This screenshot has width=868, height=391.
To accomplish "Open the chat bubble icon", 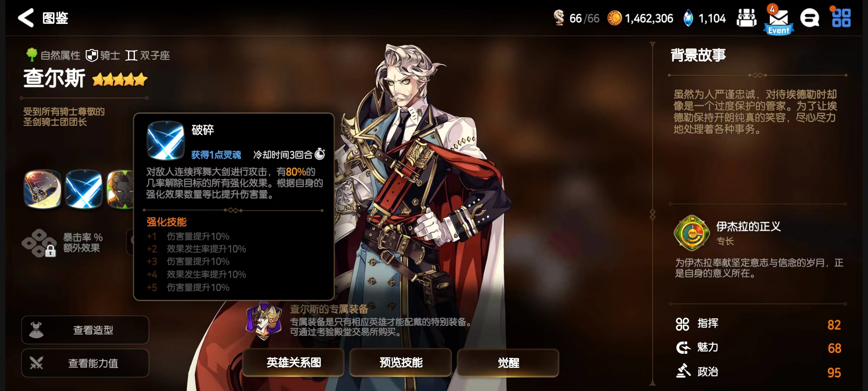I will 810,18.
